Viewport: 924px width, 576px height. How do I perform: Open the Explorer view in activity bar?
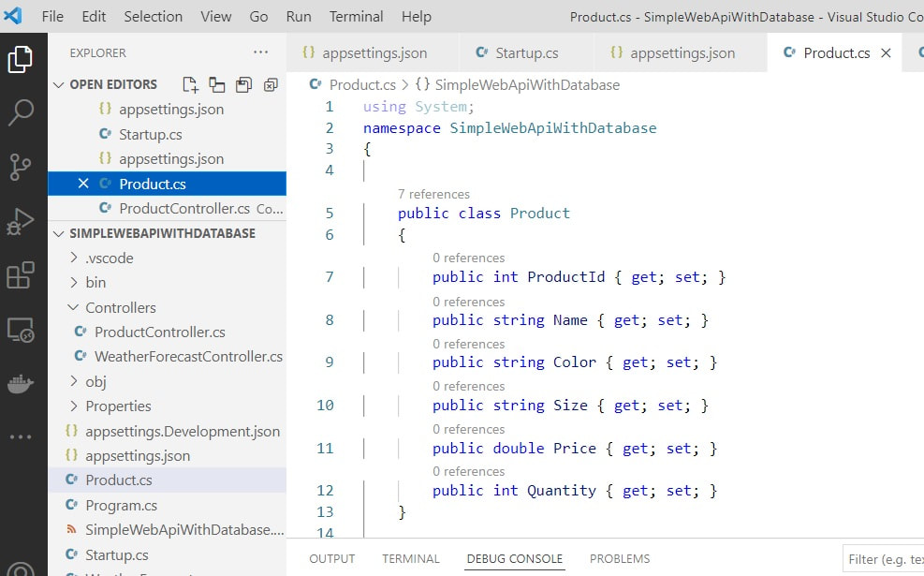click(x=20, y=59)
